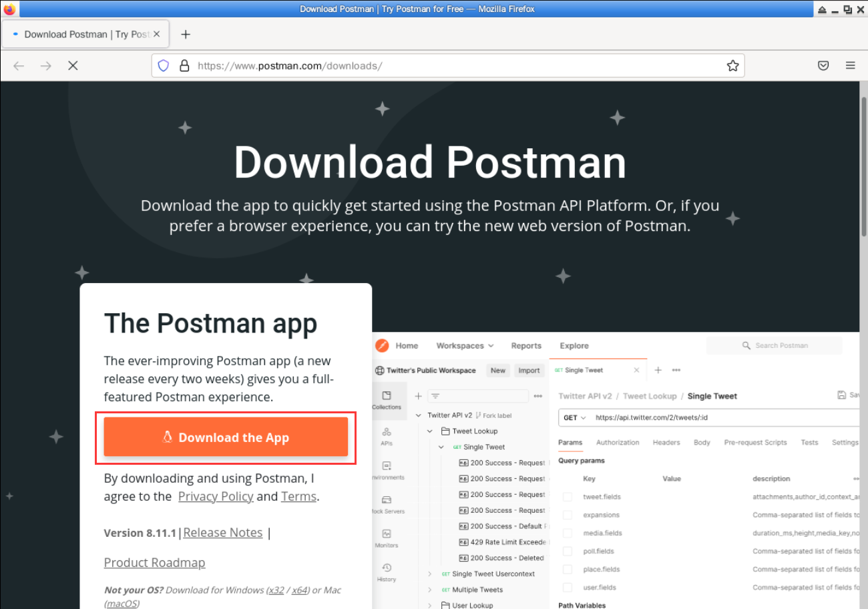View the Release Notes link

coord(223,532)
